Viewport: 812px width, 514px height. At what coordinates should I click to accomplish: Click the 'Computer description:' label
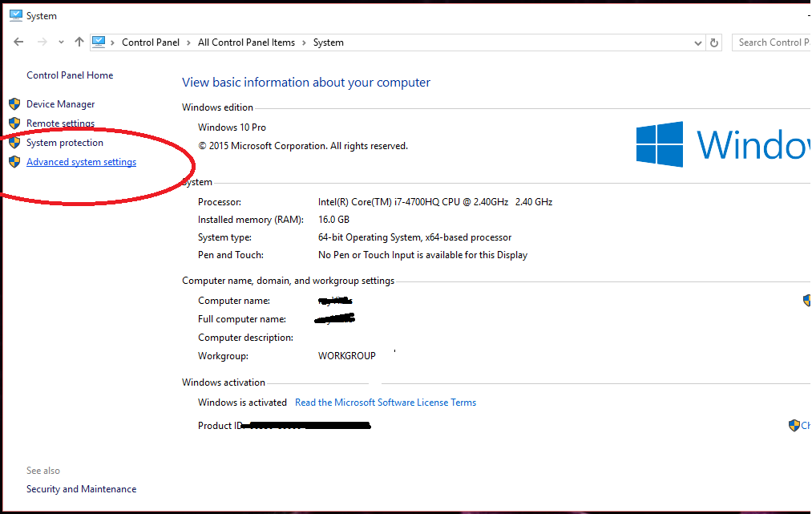click(x=245, y=338)
